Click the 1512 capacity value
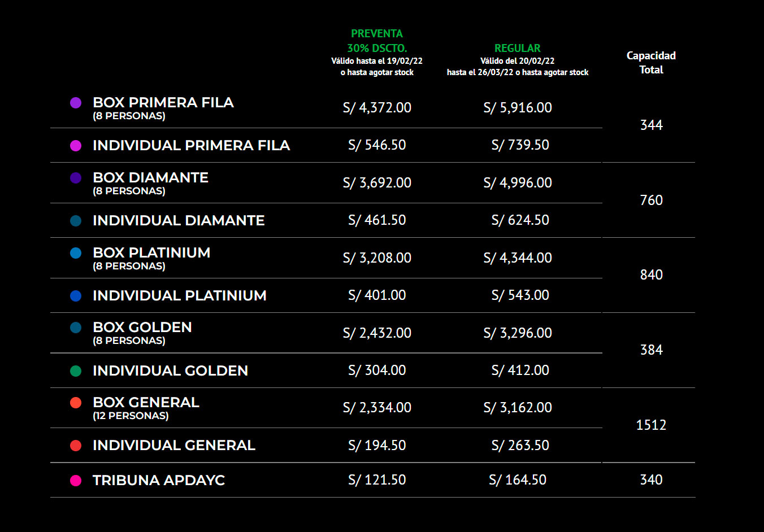The width and height of the screenshot is (764, 532). point(651,425)
